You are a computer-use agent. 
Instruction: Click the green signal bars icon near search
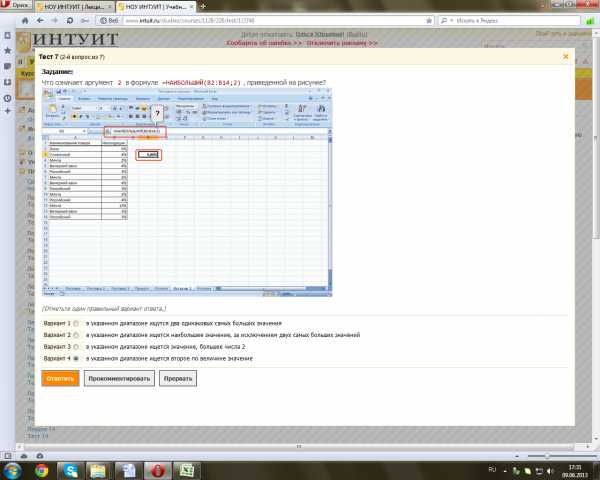[590, 21]
